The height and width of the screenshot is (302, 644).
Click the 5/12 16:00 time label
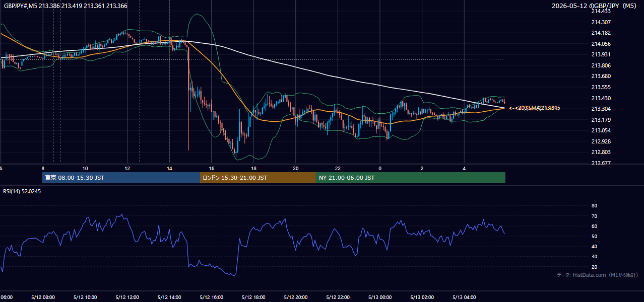tap(212, 297)
